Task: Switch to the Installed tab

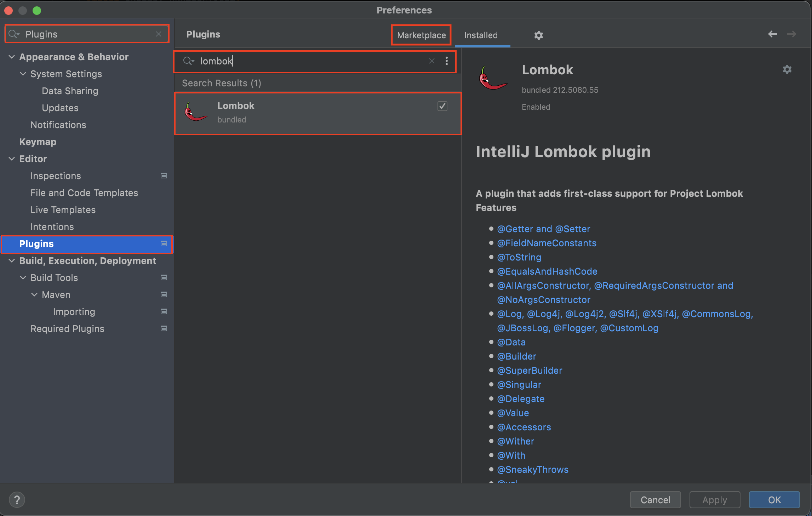Action: 481,35
